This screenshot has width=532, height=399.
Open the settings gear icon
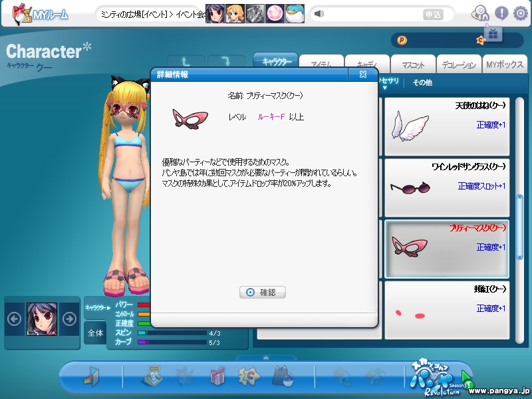[x=520, y=13]
